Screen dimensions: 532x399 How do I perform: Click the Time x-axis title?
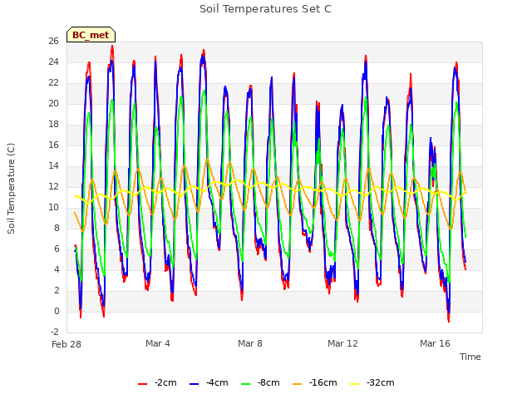470,357
